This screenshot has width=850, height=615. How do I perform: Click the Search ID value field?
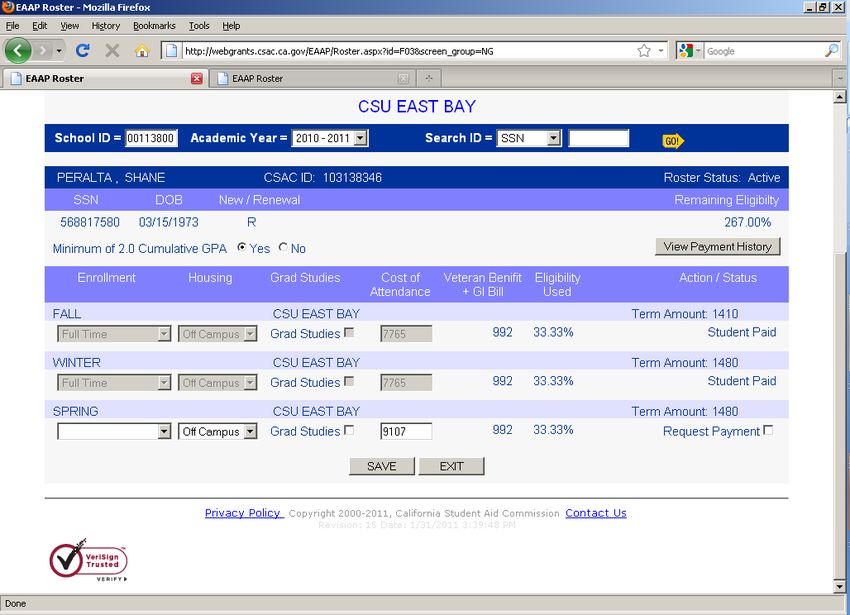(599, 138)
